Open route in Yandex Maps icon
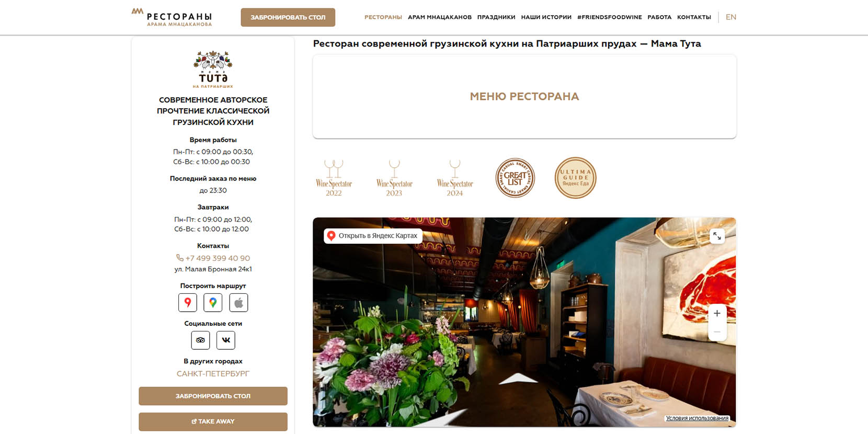The height and width of the screenshot is (434, 868). point(188,302)
